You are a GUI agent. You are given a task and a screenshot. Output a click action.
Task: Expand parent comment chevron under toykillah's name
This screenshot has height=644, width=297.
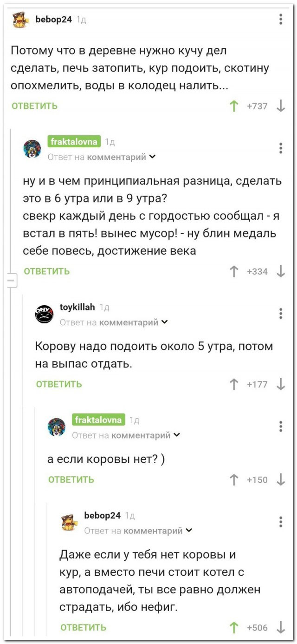(x=165, y=322)
